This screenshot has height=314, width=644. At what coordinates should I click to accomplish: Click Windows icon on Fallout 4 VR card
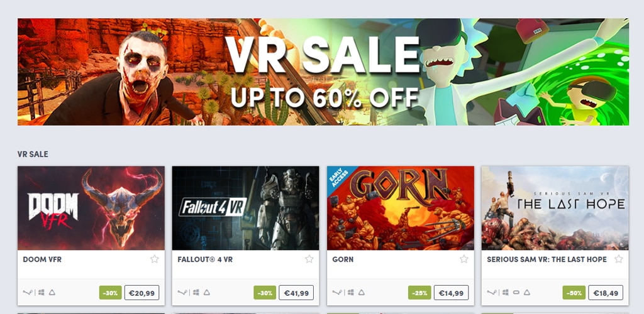196,292
